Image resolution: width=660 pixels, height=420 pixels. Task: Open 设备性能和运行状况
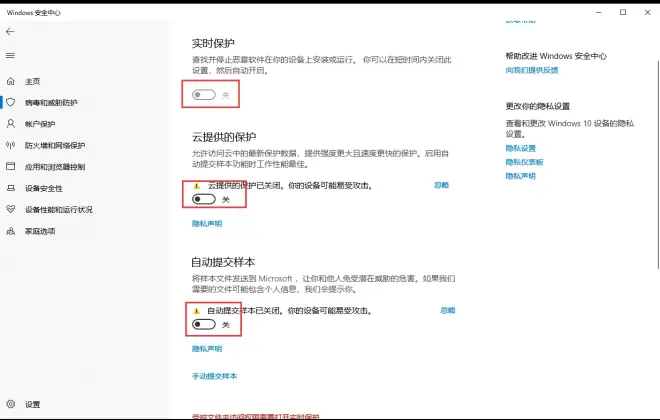59,210
